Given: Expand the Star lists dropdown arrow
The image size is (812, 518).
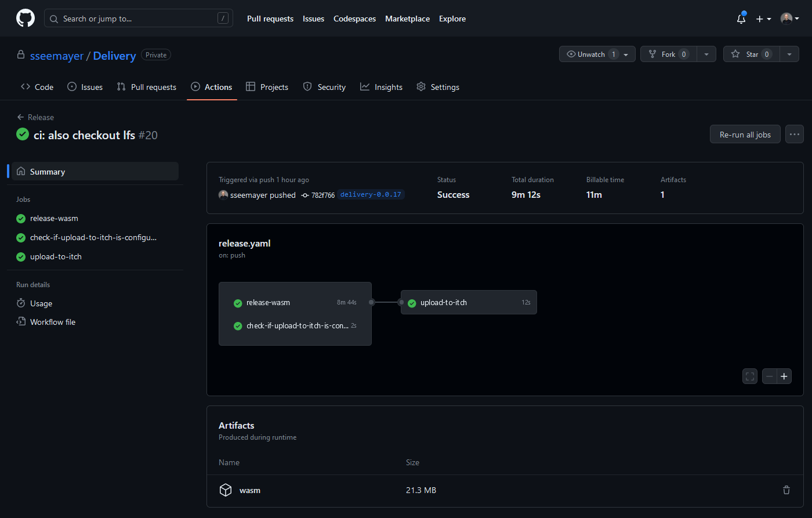Looking at the screenshot, I should [789, 54].
